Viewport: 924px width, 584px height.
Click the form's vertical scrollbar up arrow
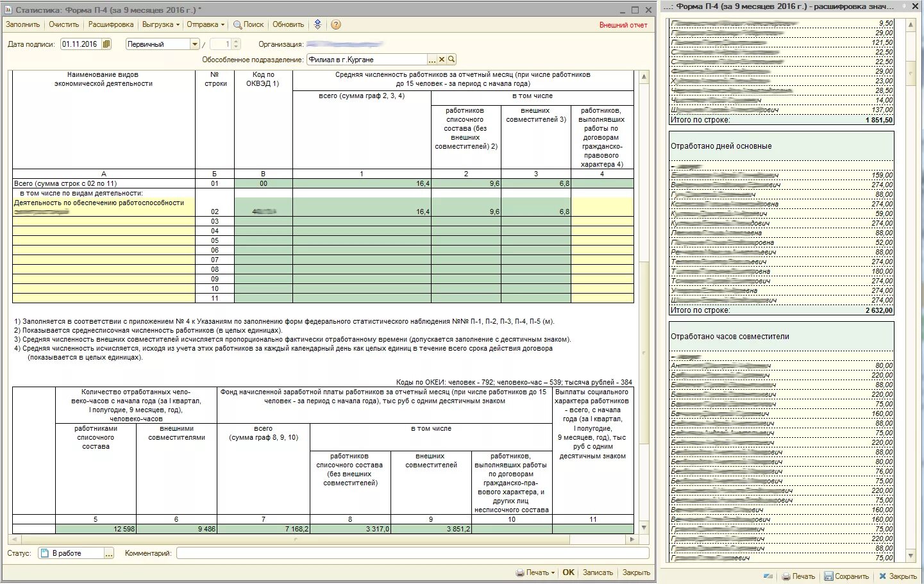[x=644, y=77]
